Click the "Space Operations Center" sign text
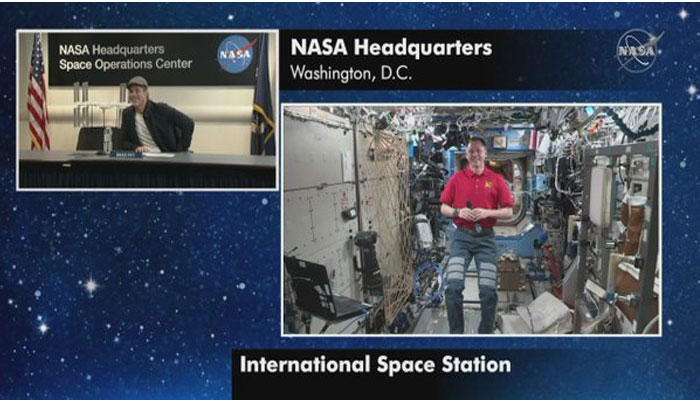 pyautogui.click(x=125, y=64)
